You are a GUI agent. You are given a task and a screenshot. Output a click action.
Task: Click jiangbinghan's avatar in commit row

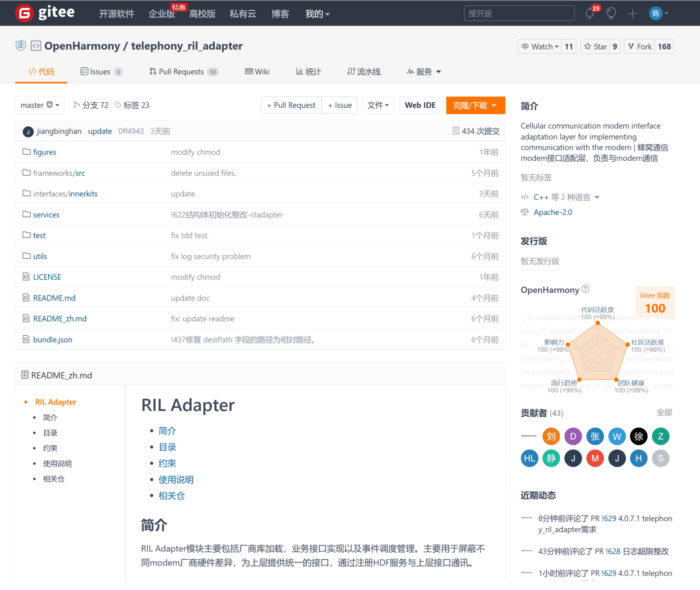28,132
